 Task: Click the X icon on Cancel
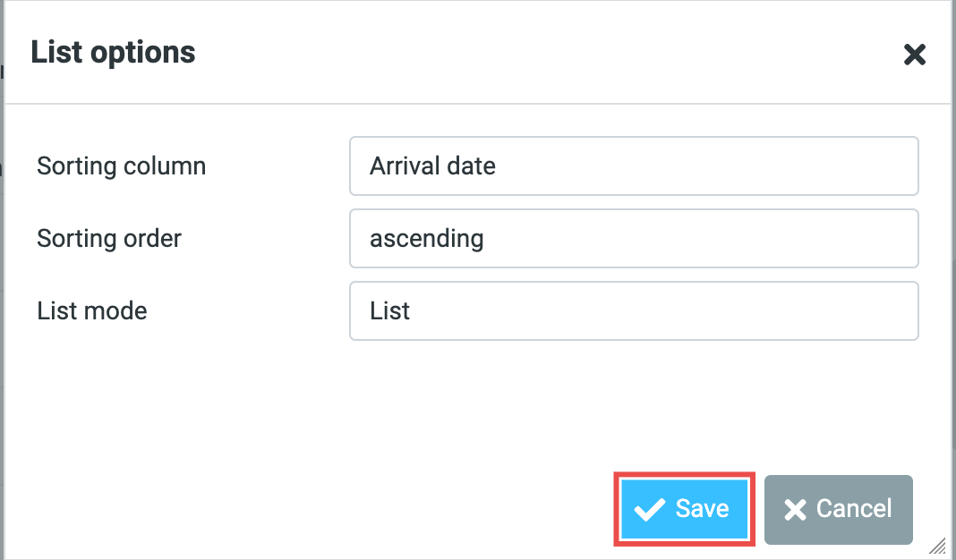795,510
